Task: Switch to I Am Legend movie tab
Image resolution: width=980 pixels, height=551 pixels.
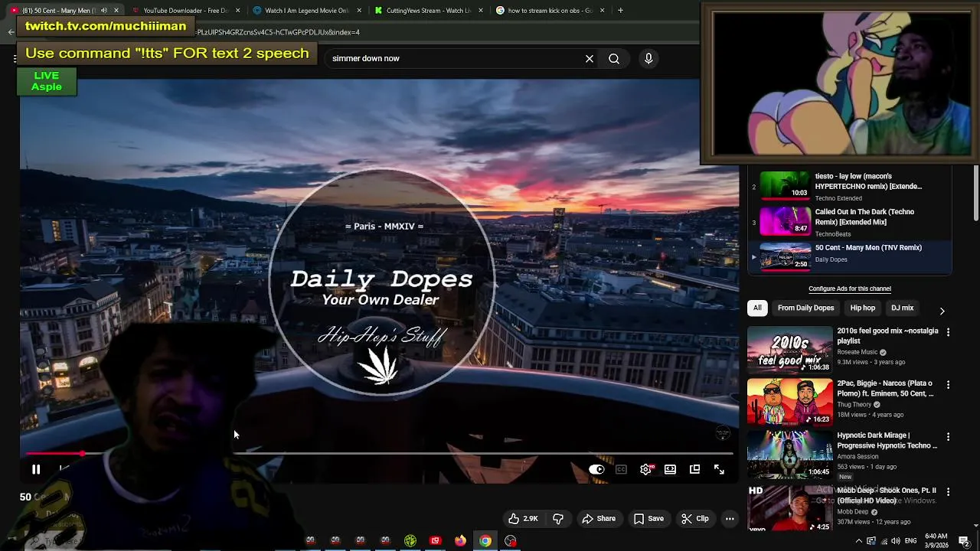Action: [306, 11]
